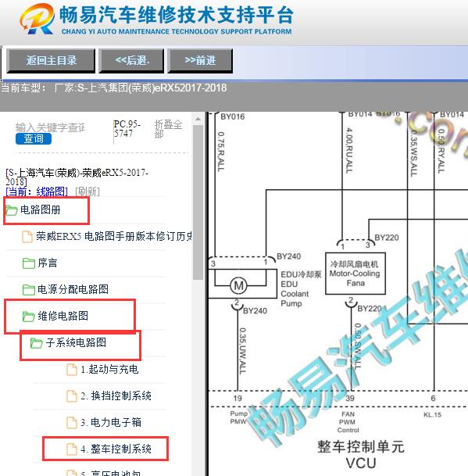Open the 1.起动与充电 diagram
This screenshot has height=476, width=468.
109,370
